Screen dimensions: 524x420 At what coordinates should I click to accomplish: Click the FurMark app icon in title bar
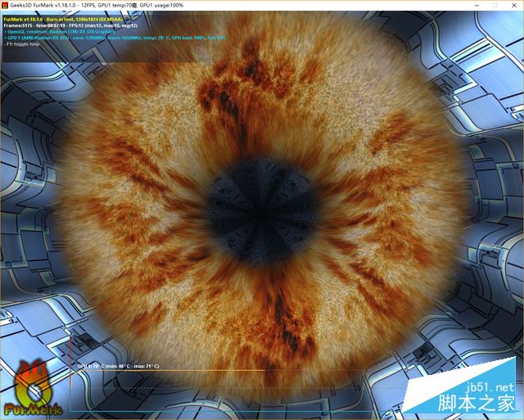click(x=5, y=5)
